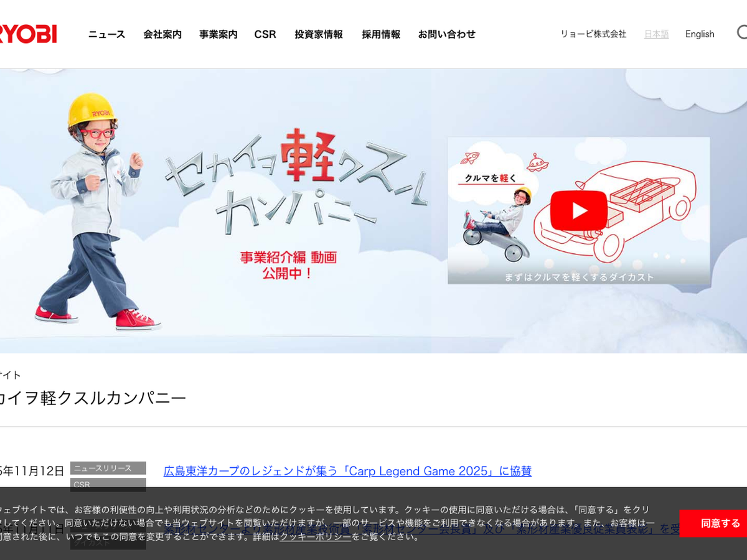Open the クッキーポリシー link
Image resolution: width=747 pixels, height=560 pixels.
[x=315, y=536]
